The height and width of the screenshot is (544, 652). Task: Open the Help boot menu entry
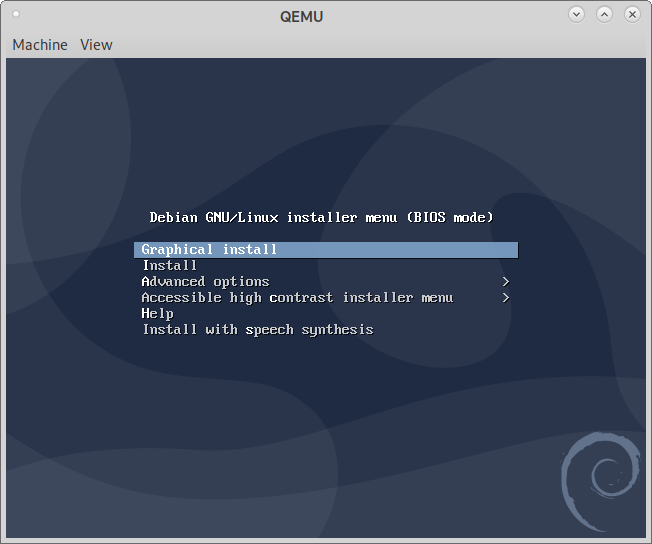[x=157, y=314]
